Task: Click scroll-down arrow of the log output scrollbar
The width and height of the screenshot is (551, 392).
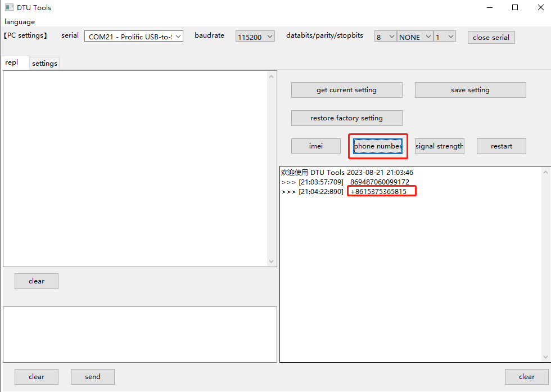Action: tap(545, 357)
